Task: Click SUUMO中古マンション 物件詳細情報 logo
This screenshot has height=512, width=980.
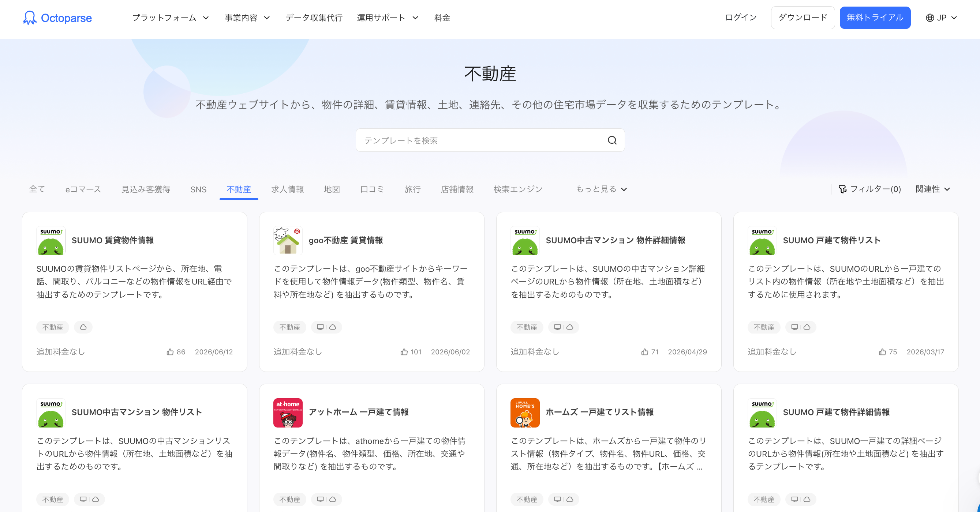Action: tap(525, 241)
